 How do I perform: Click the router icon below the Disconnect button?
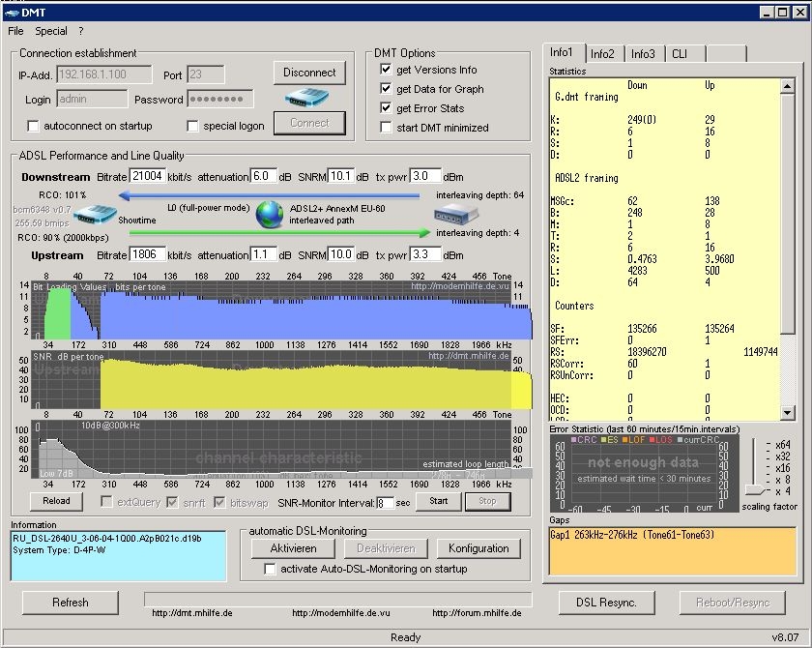306,98
